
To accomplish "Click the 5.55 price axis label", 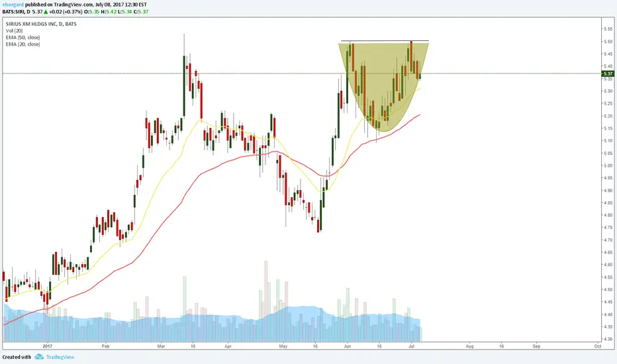I will coord(608,29).
